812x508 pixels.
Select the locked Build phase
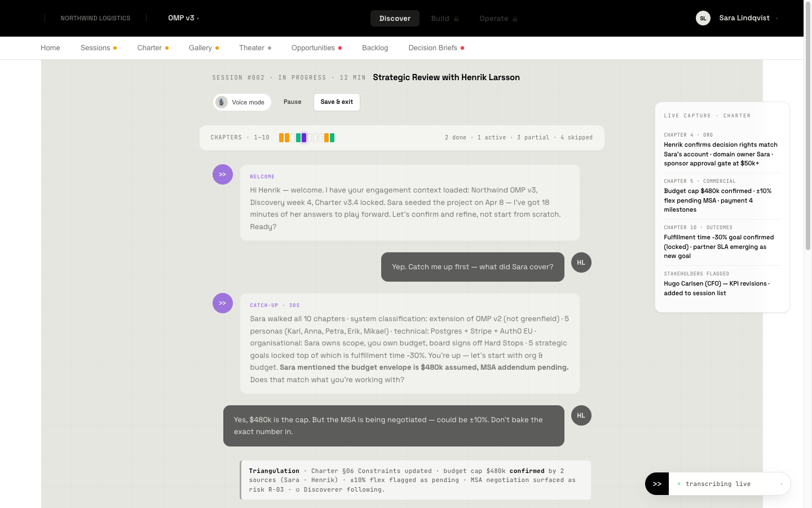click(445, 18)
